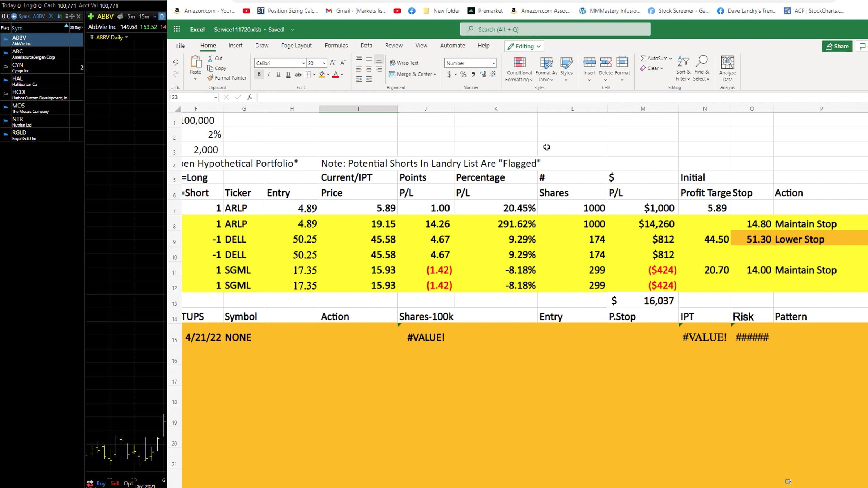Click the Clear eraser icon
The width and height of the screenshot is (868, 488).
(643, 68)
